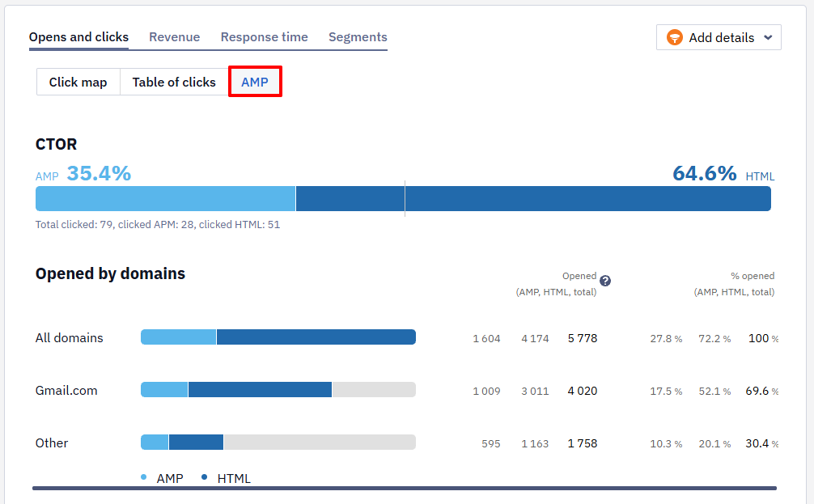Open the Table of clicks view
814x504 pixels.
[x=174, y=82]
